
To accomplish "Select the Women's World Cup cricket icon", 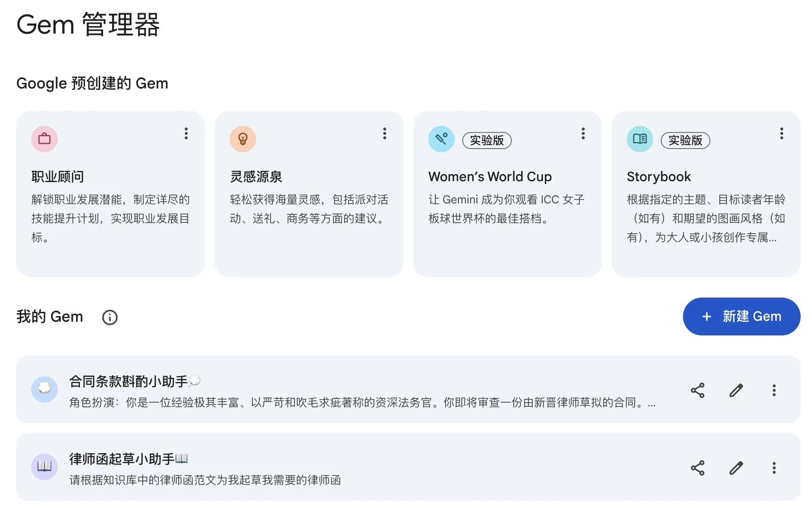I will pyautogui.click(x=441, y=139).
